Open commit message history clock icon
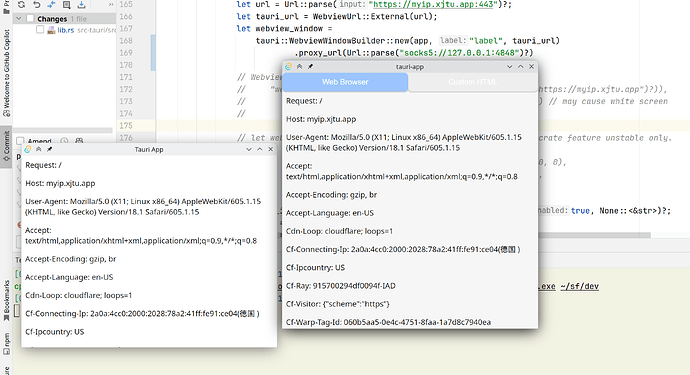Viewport: 690px width, 375px height. click(x=64, y=141)
